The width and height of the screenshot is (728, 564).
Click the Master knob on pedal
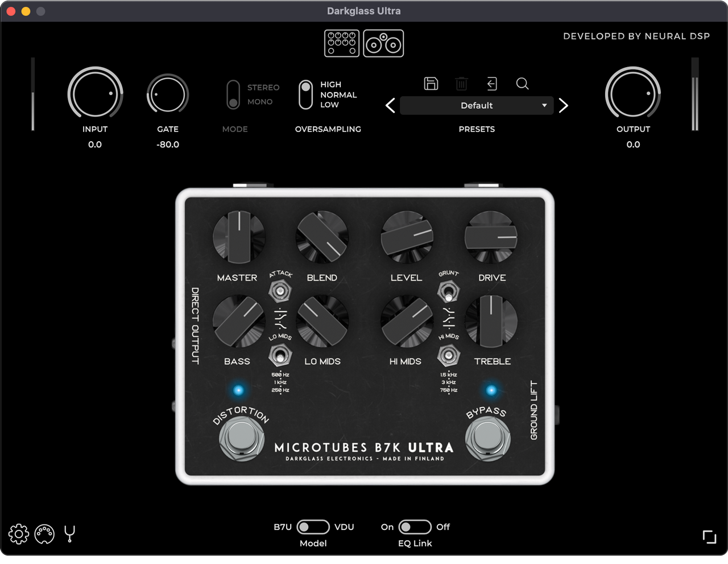(x=239, y=237)
